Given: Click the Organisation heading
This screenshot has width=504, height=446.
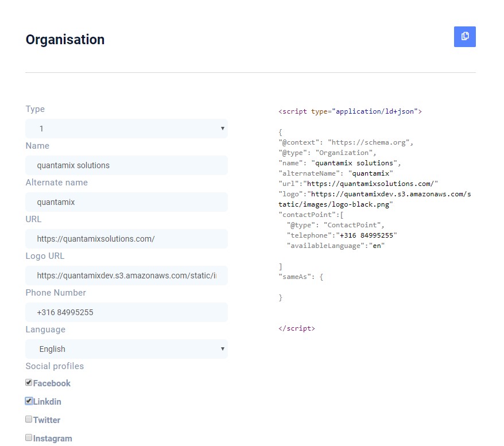Looking at the screenshot, I should point(65,40).
